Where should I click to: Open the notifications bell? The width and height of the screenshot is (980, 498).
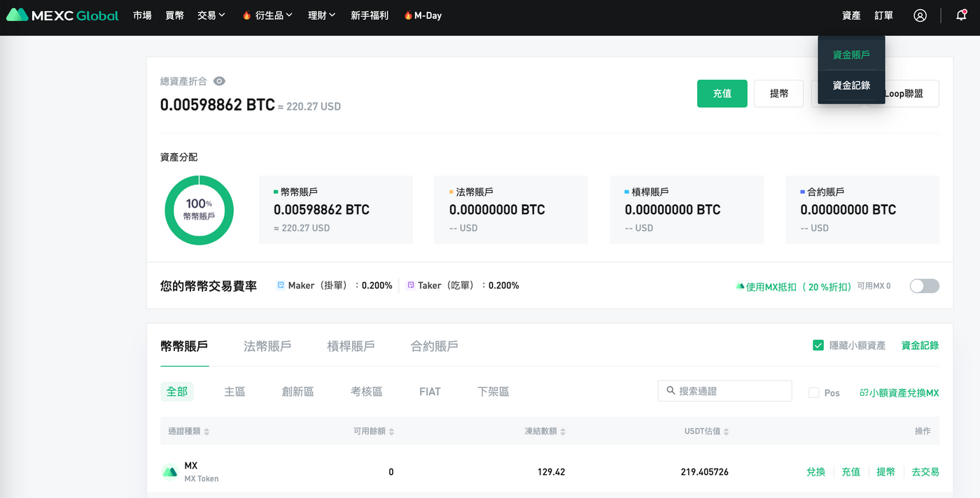(x=961, y=15)
